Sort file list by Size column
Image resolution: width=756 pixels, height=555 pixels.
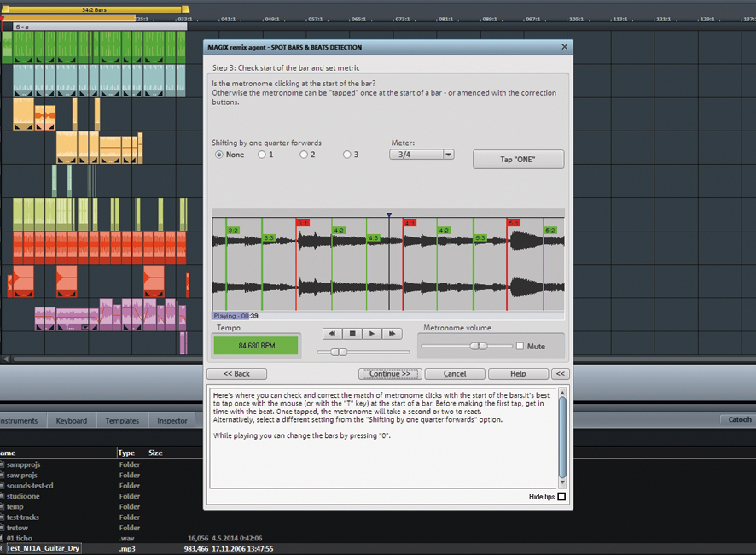coord(155,453)
